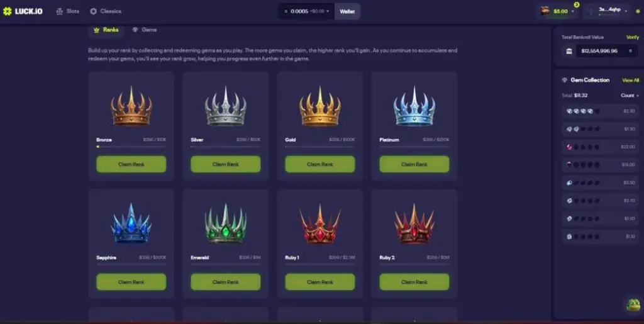
Task: Expand the $5.00 treasure chest dropdown
Action: [x=573, y=11]
